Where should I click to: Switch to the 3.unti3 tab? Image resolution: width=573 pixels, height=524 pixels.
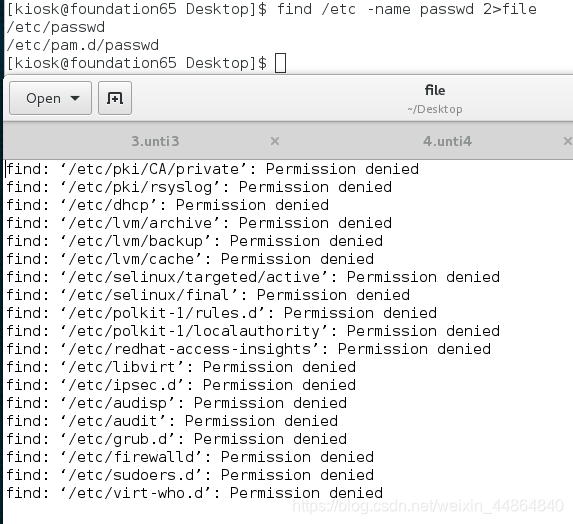point(155,141)
